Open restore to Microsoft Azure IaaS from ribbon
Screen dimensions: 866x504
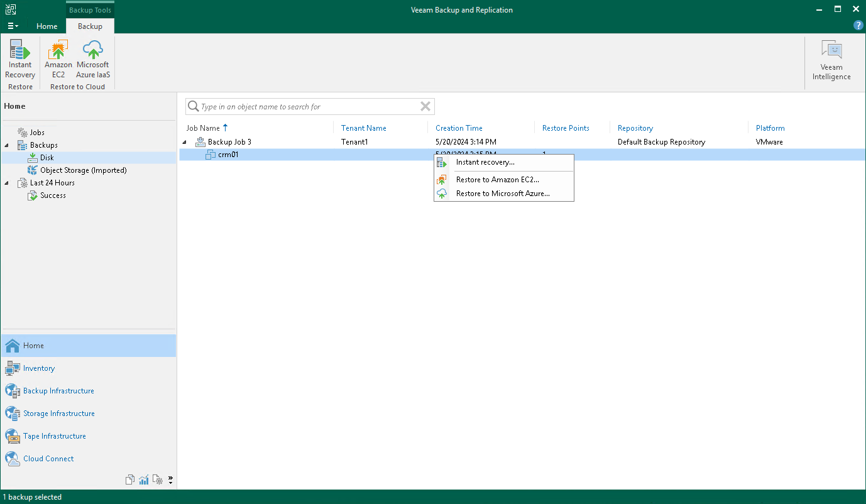[92, 57]
